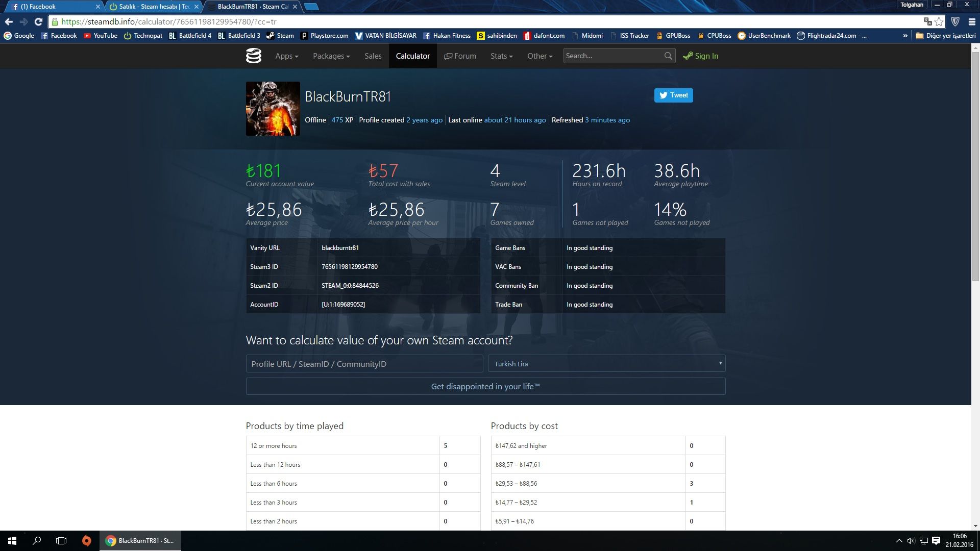Click the SteamDB logo icon

253,56
